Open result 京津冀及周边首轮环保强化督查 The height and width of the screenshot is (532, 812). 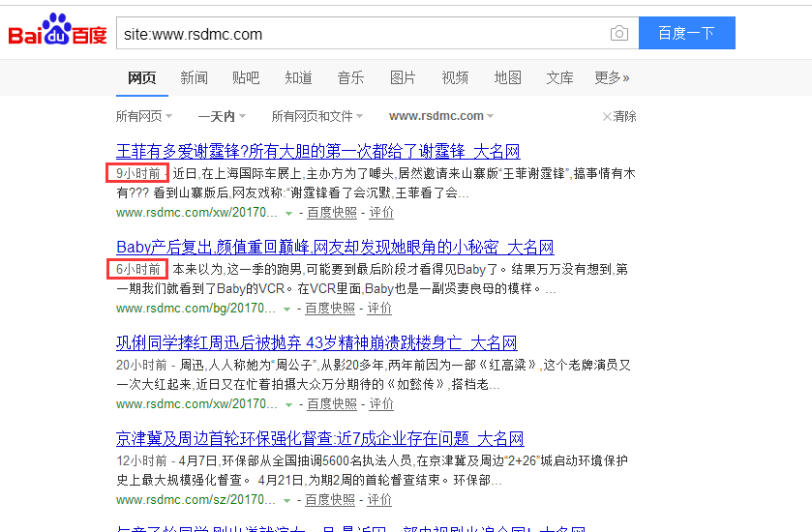click(x=320, y=438)
